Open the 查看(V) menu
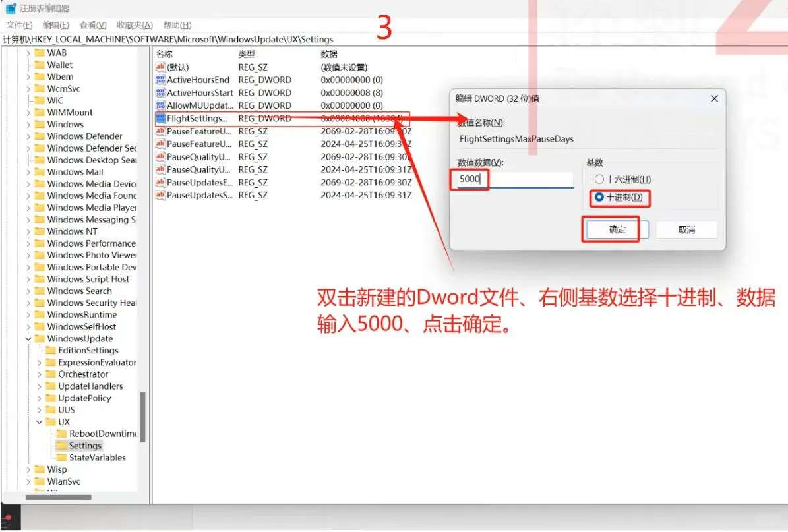 (x=93, y=25)
